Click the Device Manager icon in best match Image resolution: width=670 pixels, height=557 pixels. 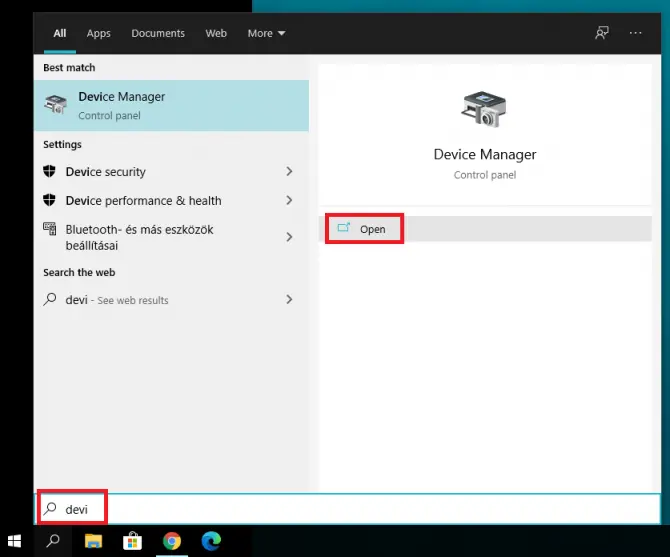[56, 105]
